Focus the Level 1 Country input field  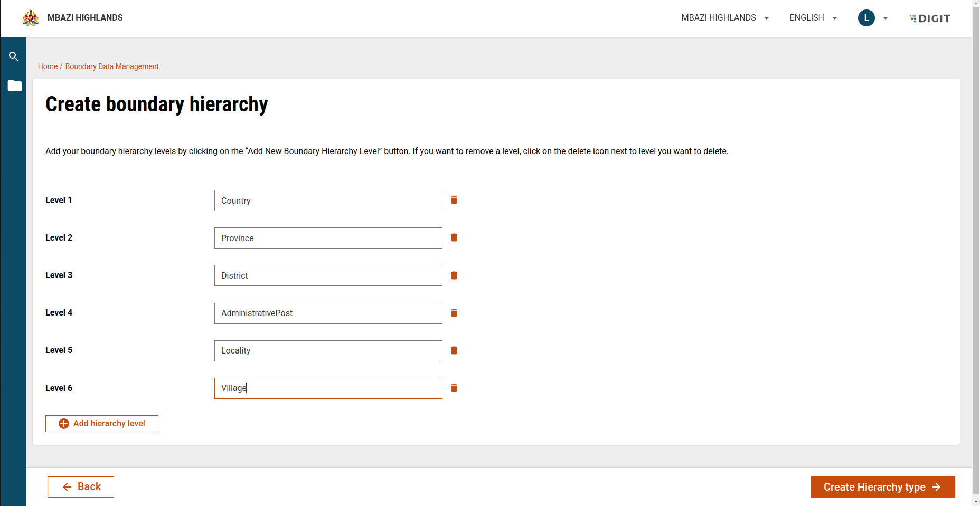click(328, 201)
